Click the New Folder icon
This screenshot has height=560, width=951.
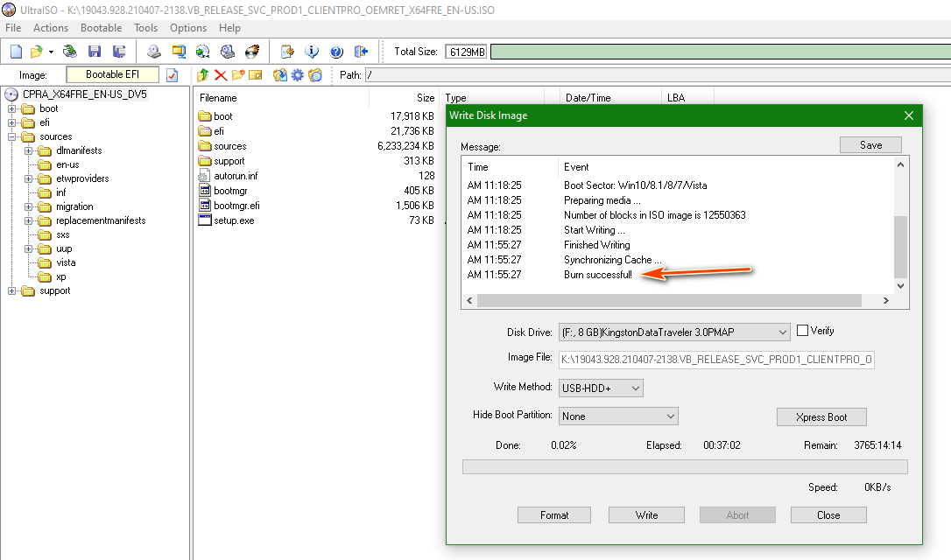tap(238, 75)
